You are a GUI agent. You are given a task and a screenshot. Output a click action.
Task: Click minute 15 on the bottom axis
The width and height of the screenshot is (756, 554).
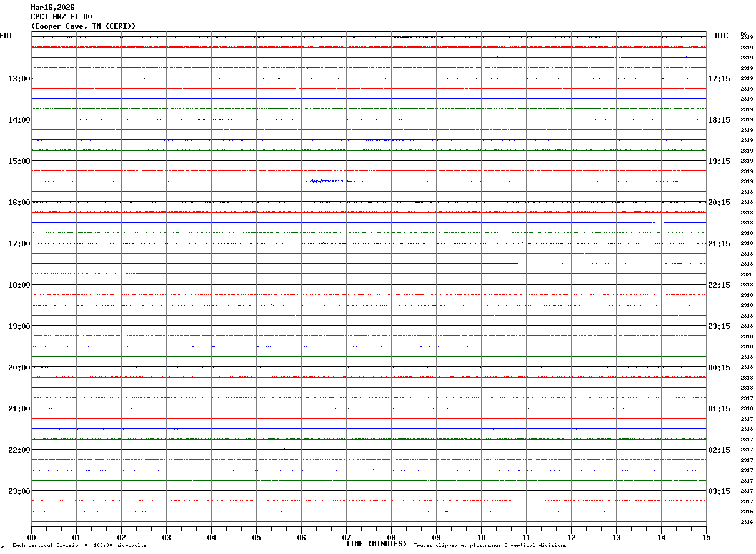[x=705, y=537]
